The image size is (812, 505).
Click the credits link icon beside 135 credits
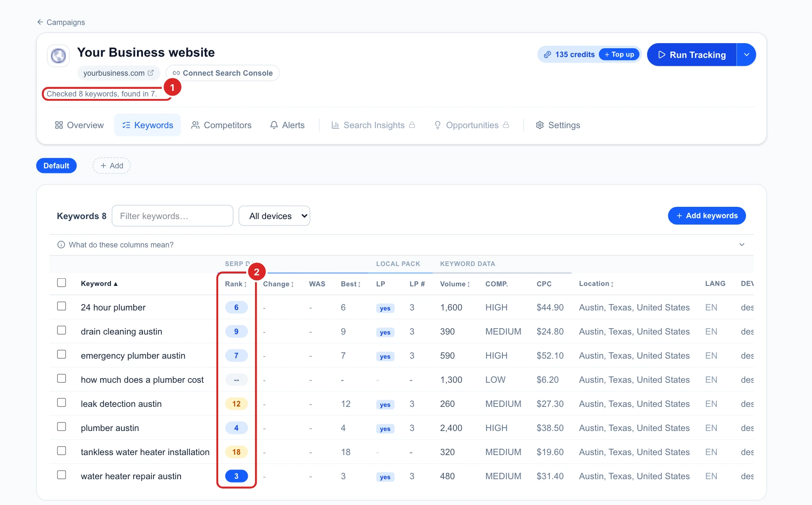point(547,55)
